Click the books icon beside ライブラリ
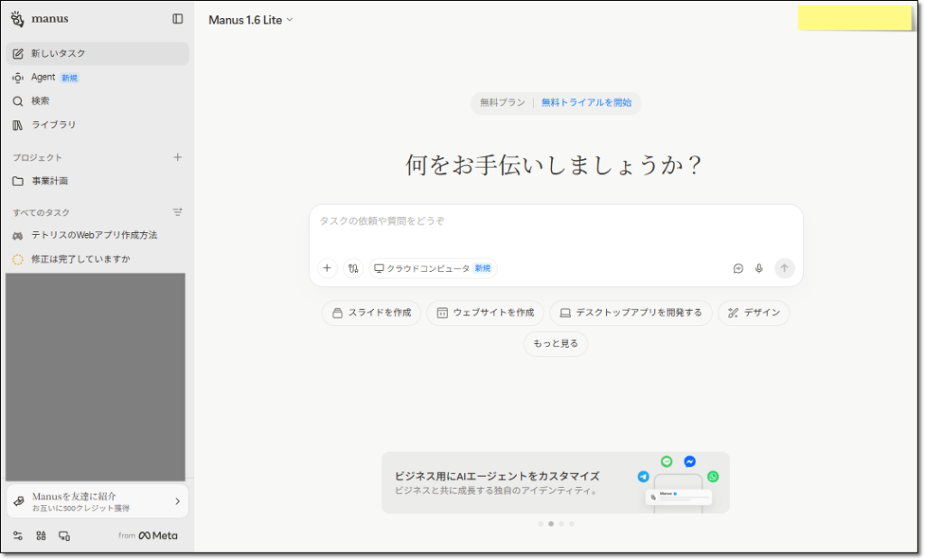 (x=18, y=126)
